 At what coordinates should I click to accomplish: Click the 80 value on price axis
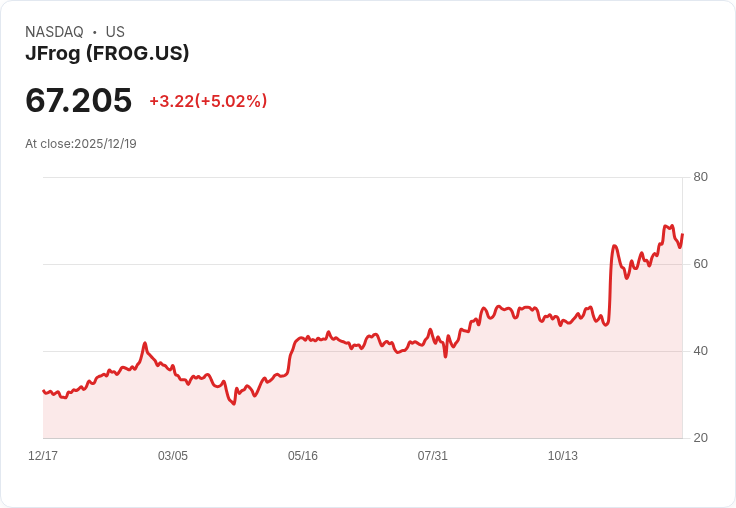tap(700, 177)
